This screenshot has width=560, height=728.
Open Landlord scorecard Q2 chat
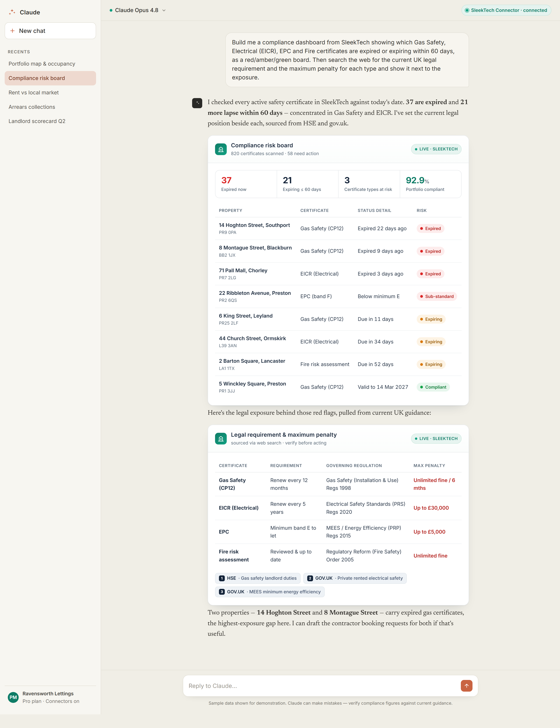pyautogui.click(x=50, y=121)
